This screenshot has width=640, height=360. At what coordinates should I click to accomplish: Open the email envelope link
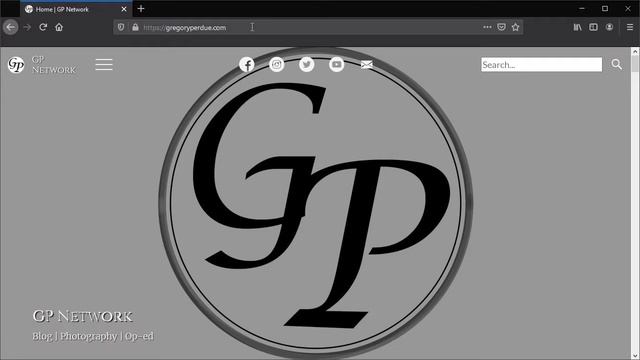point(367,64)
